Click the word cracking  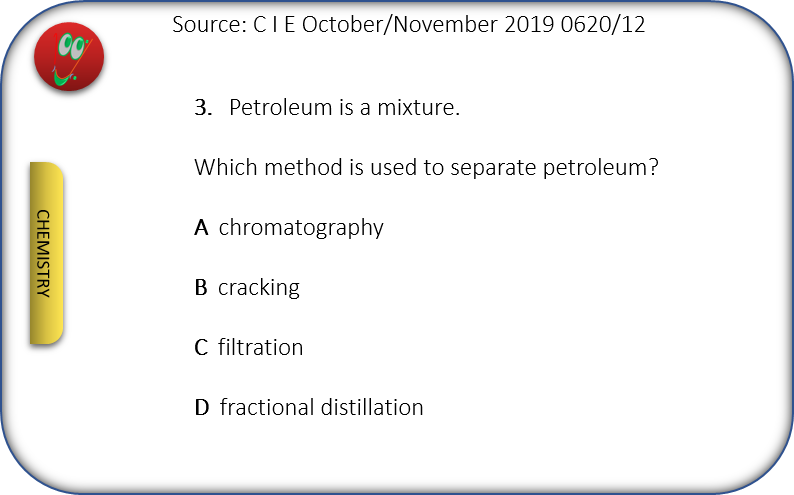[259, 287]
